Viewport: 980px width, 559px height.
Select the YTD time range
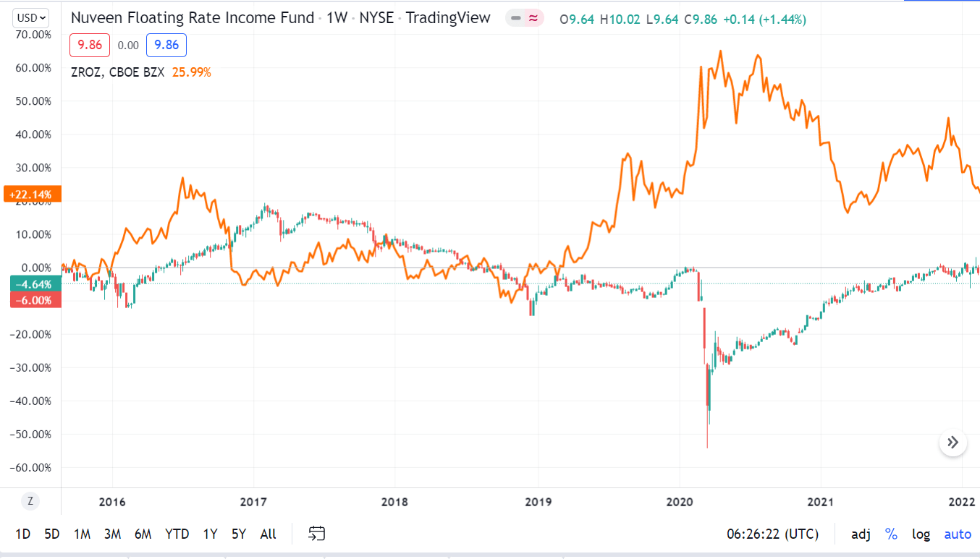177,534
